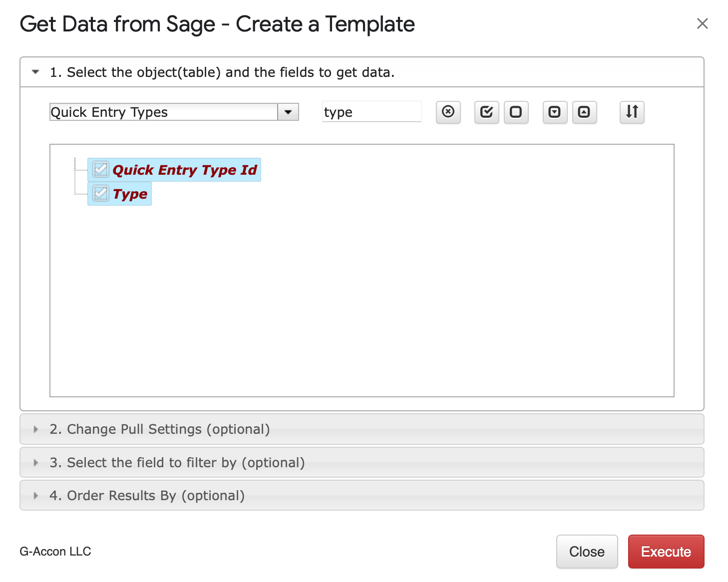Viewport: 728px width, 582px height.
Task: Click the Execute button
Action: tap(666, 552)
